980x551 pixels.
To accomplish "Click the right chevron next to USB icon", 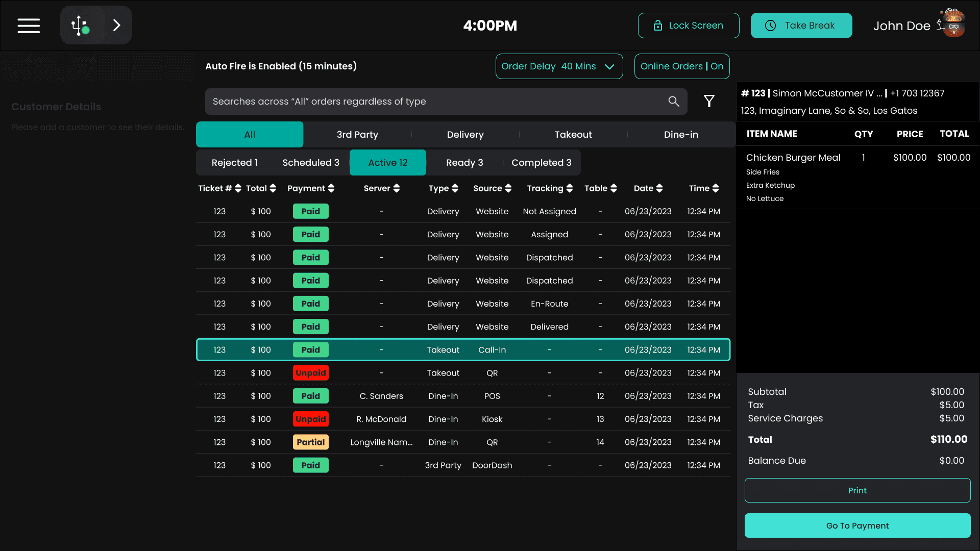I will [x=117, y=26].
